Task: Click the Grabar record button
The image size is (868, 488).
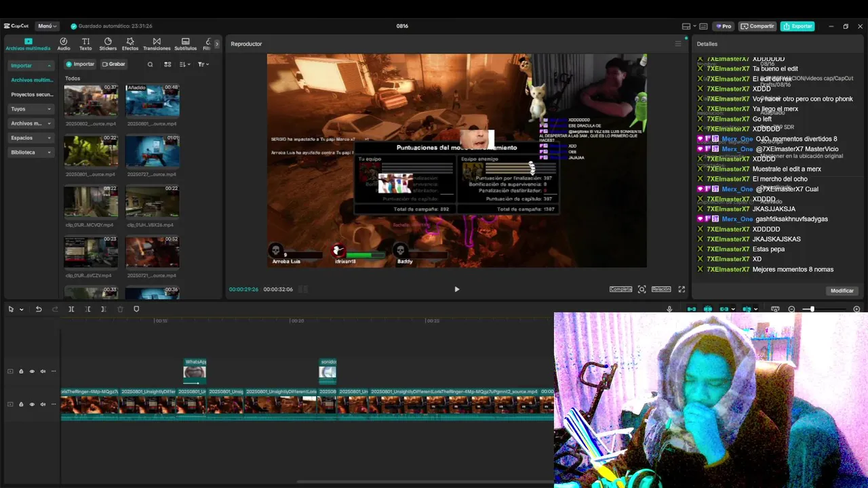Action: coord(113,64)
